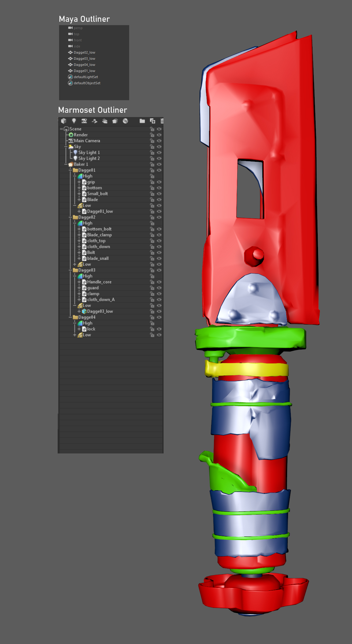This screenshot has width=352, height=644.
Task: Click the add light bulb toolbar icon
Action: point(74,121)
